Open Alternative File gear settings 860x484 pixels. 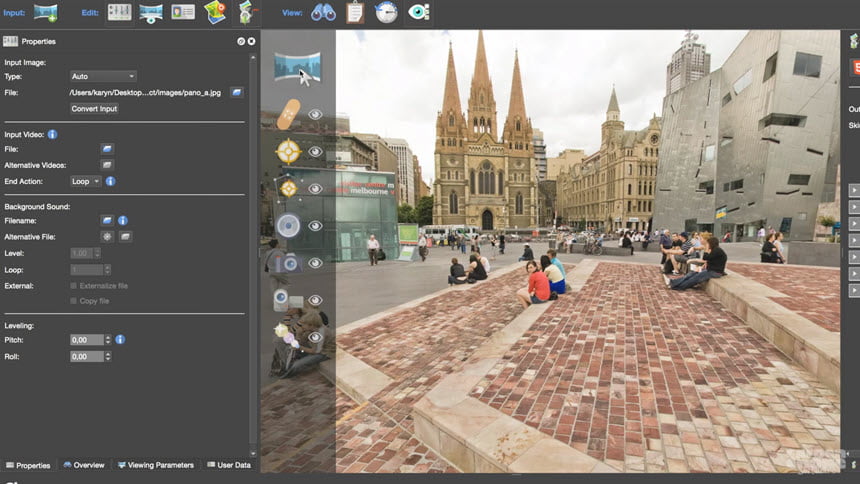[107, 237]
